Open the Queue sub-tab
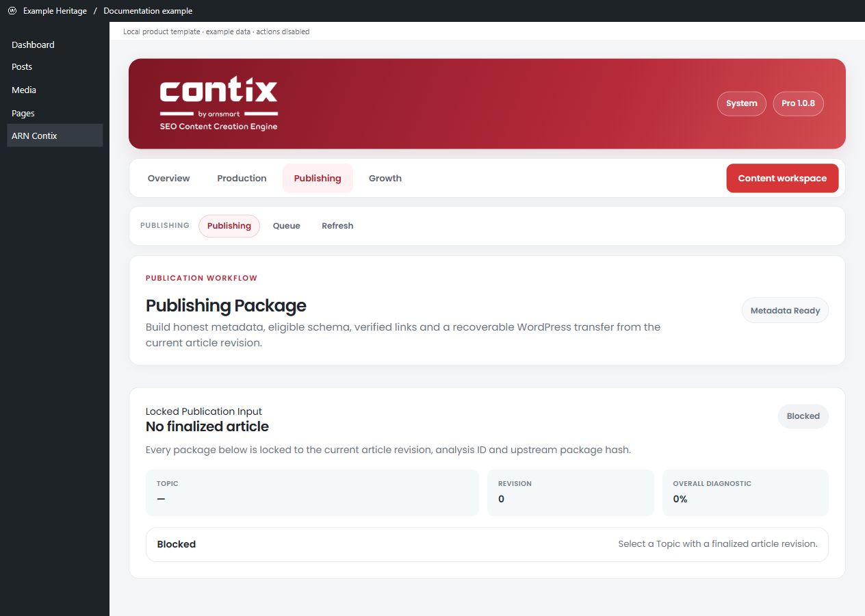The image size is (865, 616). pos(287,226)
